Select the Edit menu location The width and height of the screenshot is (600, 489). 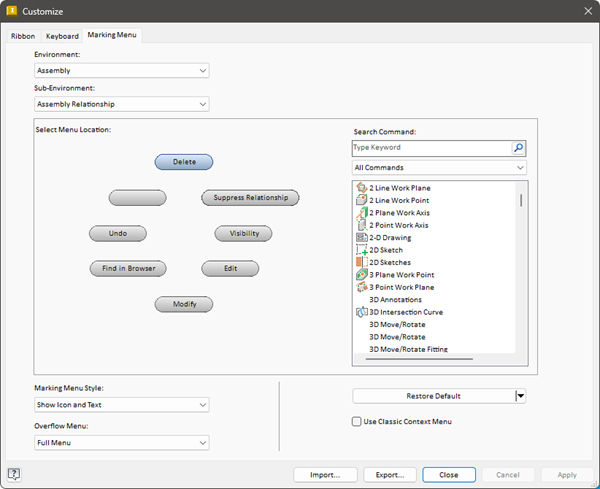pos(230,268)
